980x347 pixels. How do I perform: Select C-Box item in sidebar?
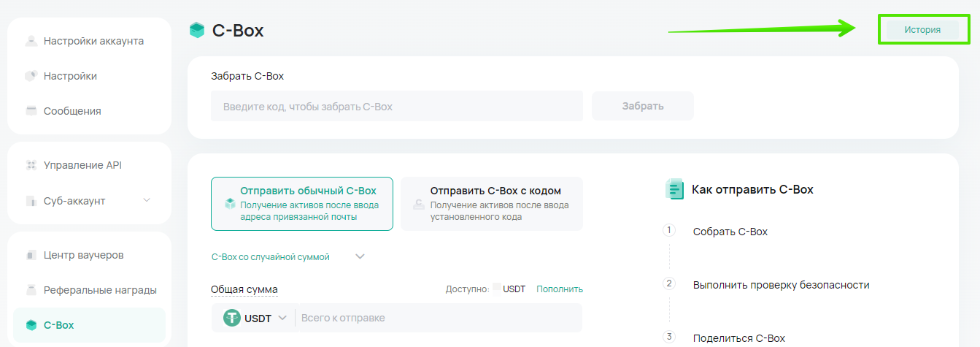[89, 325]
